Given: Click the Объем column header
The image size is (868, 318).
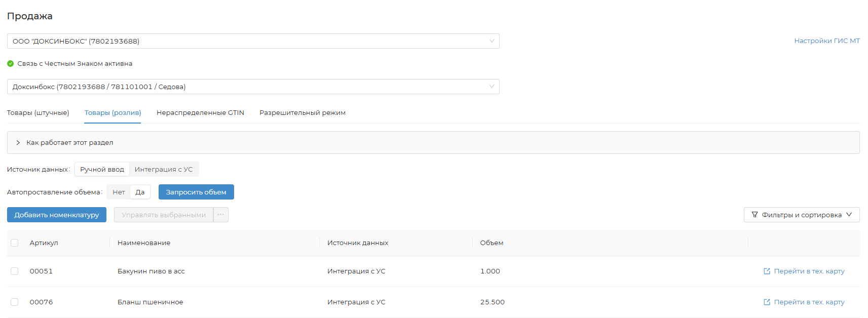Looking at the screenshot, I should tap(492, 243).
